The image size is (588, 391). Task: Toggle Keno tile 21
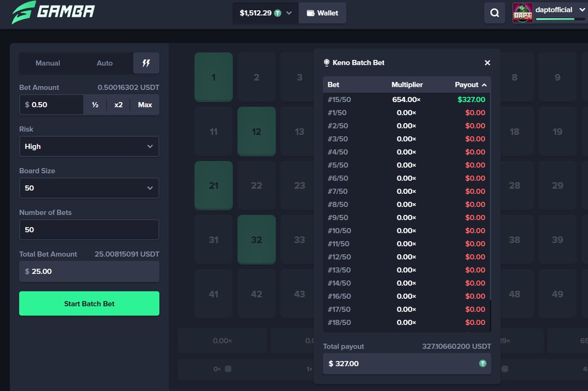214,185
